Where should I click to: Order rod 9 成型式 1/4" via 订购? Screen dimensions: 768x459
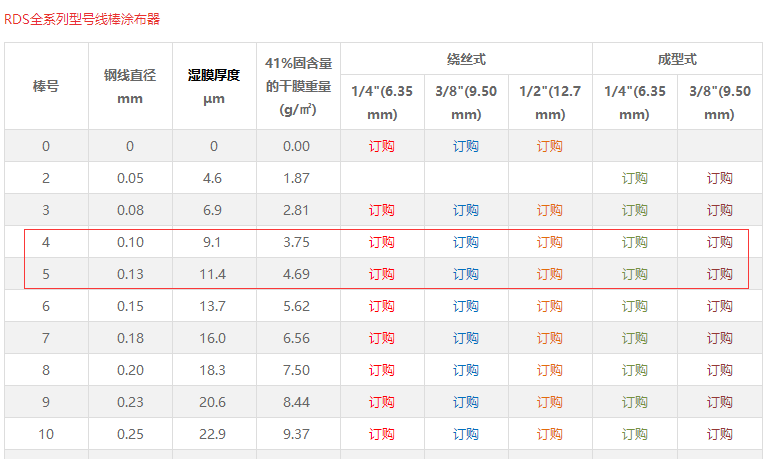click(x=635, y=402)
